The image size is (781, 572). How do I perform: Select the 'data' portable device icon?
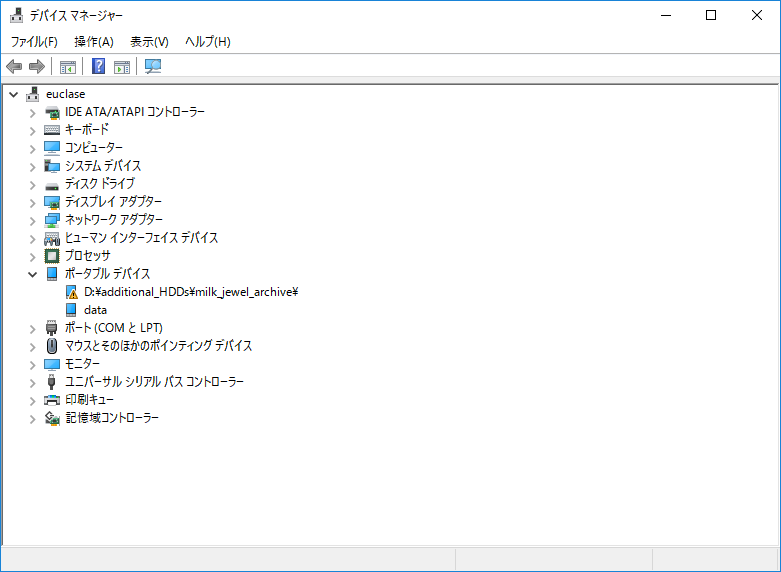71,310
